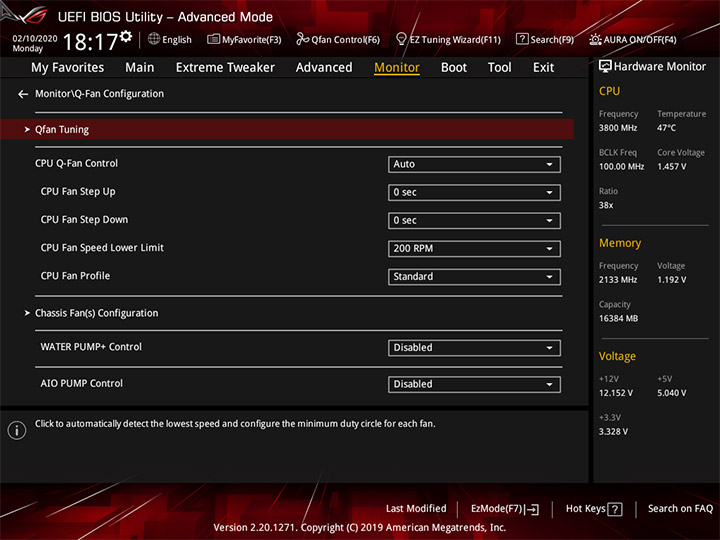The height and width of the screenshot is (540, 720).
Task: Click memory capacity 16384 MB
Action: coord(618,319)
